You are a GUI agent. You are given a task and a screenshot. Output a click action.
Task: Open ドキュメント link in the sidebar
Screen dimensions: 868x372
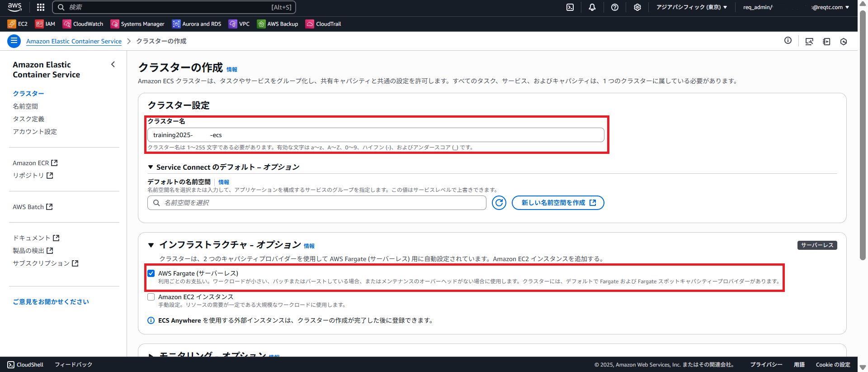(36, 238)
